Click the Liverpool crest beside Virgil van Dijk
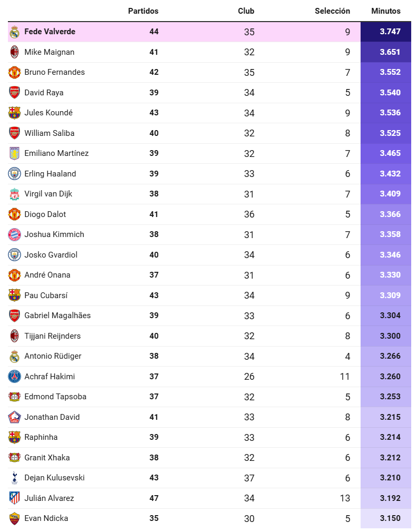The width and height of the screenshot is (417, 532). (x=14, y=194)
